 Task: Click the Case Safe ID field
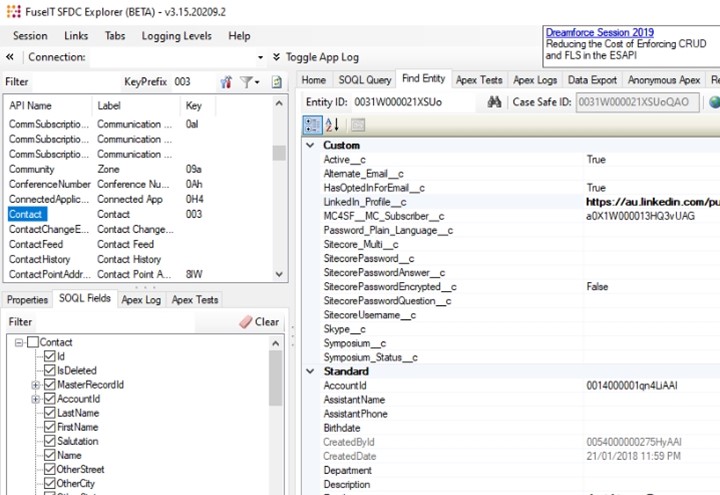coord(638,102)
